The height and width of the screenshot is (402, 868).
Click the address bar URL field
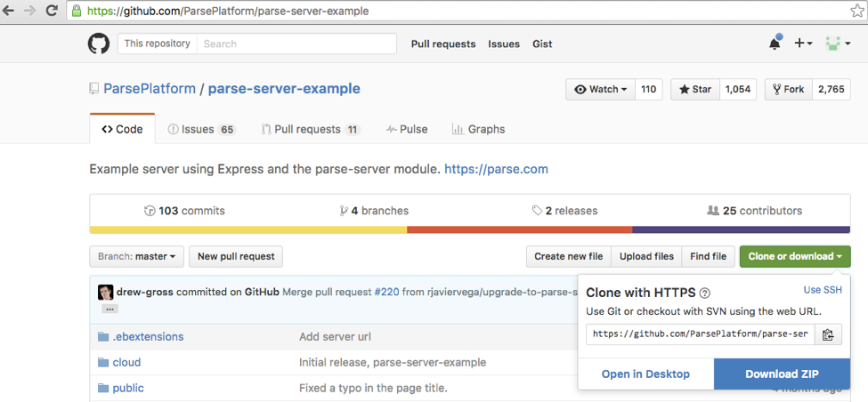coord(465,11)
